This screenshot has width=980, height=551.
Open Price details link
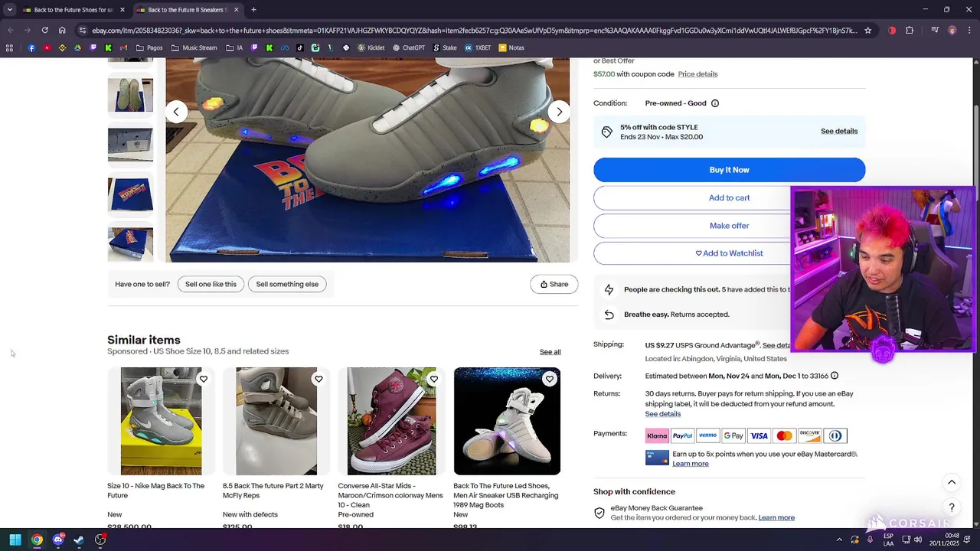697,74
